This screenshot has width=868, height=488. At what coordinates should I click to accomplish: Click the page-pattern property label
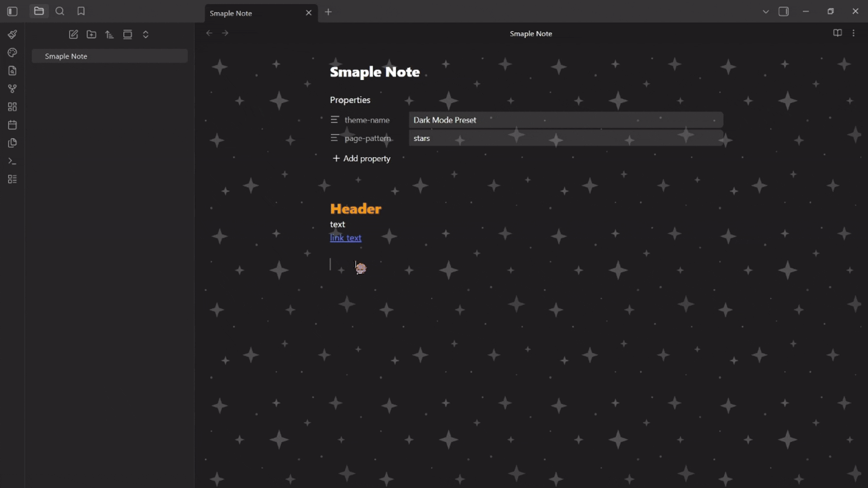(368, 138)
